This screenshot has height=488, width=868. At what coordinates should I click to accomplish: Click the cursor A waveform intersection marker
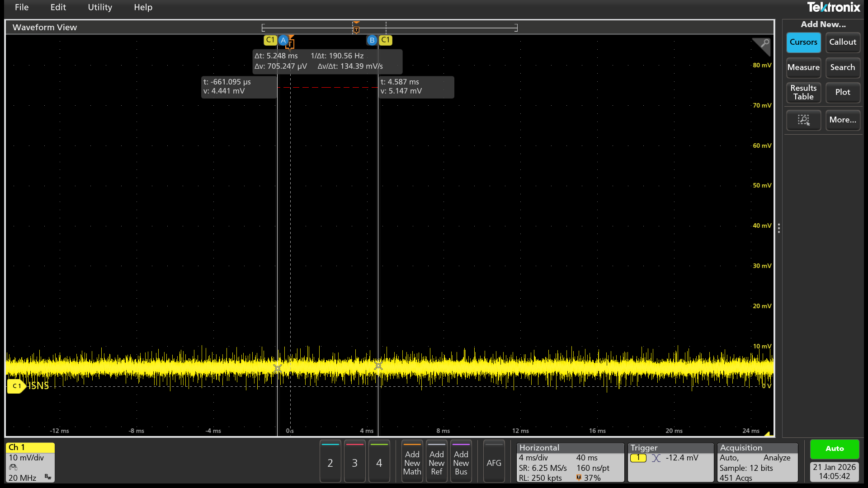click(278, 368)
